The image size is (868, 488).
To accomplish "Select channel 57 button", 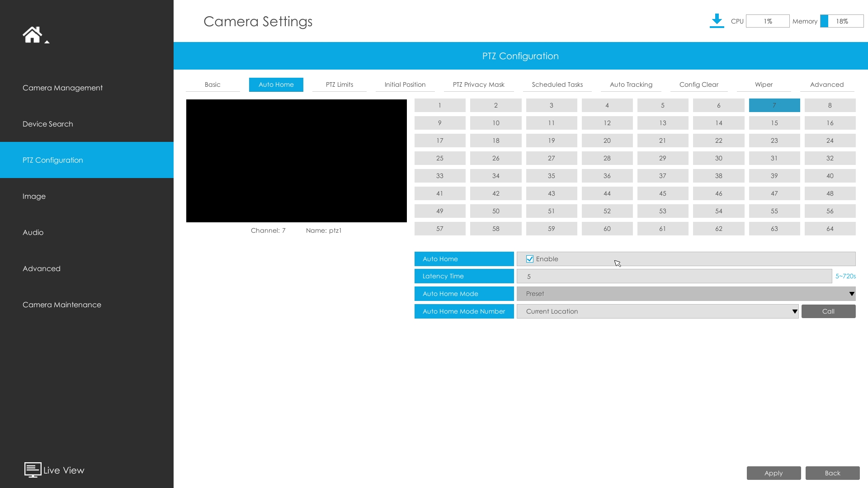I will coord(440,229).
